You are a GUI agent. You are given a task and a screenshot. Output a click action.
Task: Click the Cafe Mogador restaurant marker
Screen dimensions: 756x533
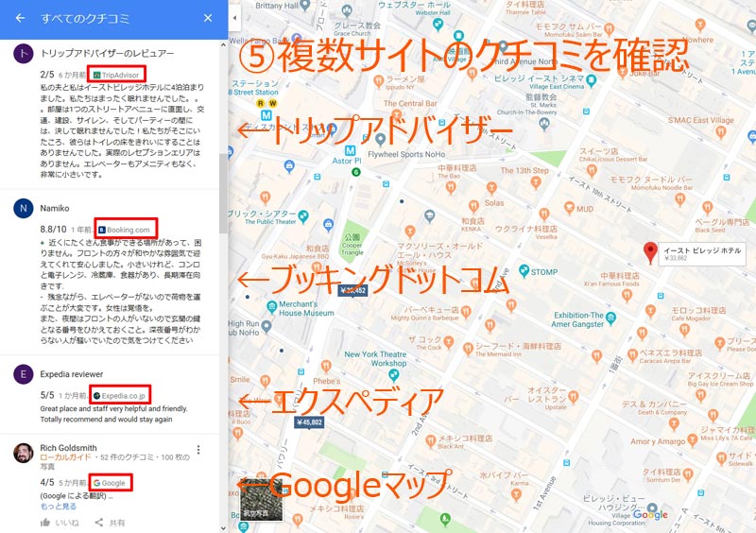tap(684, 330)
